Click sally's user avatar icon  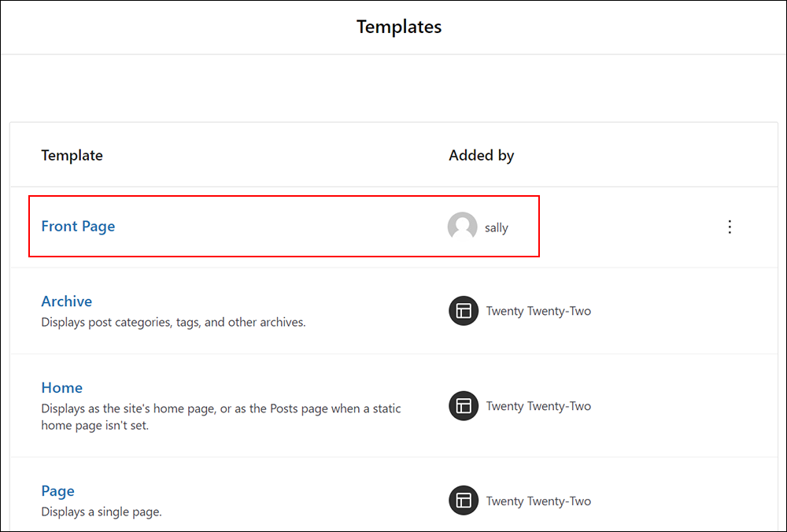(462, 227)
